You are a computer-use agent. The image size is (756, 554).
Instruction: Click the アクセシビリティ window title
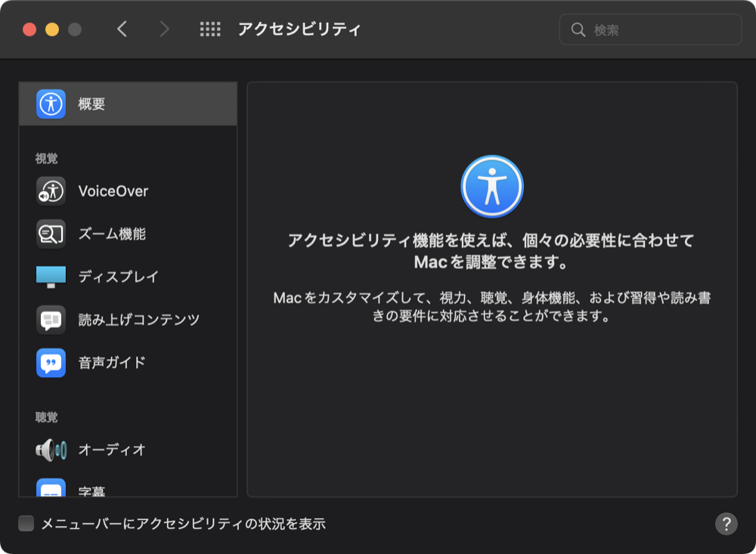tap(299, 29)
